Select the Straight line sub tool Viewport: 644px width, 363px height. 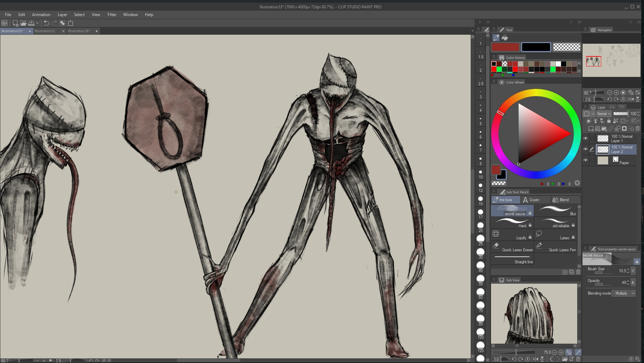(512, 259)
